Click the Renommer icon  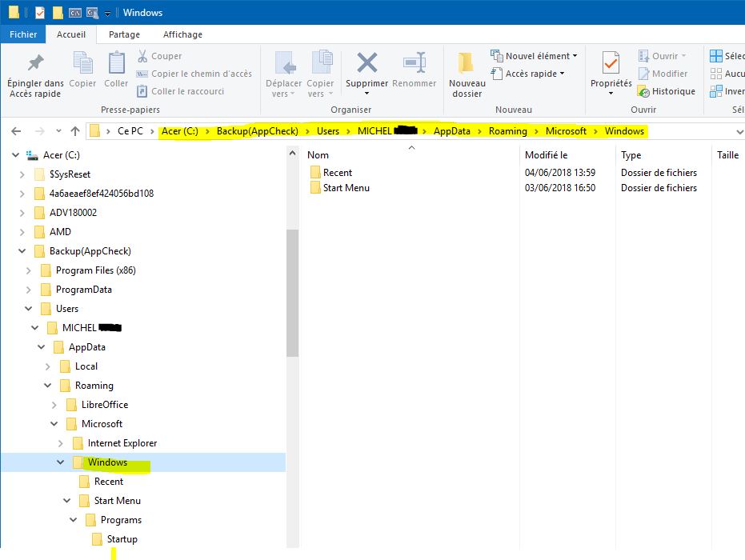pos(415,62)
